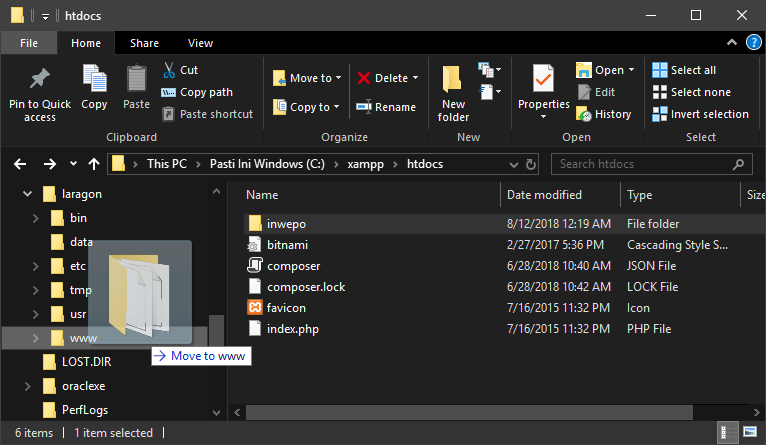Open the Delete dropdown arrow
Viewport: 766px width, 445px height.
point(415,78)
